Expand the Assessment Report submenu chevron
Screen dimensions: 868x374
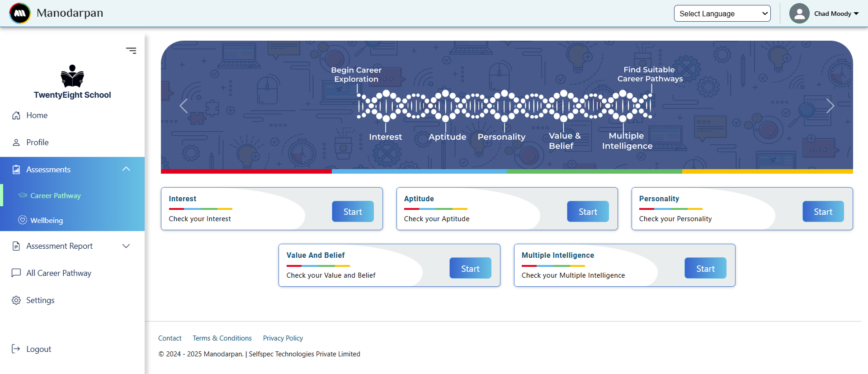click(x=126, y=246)
